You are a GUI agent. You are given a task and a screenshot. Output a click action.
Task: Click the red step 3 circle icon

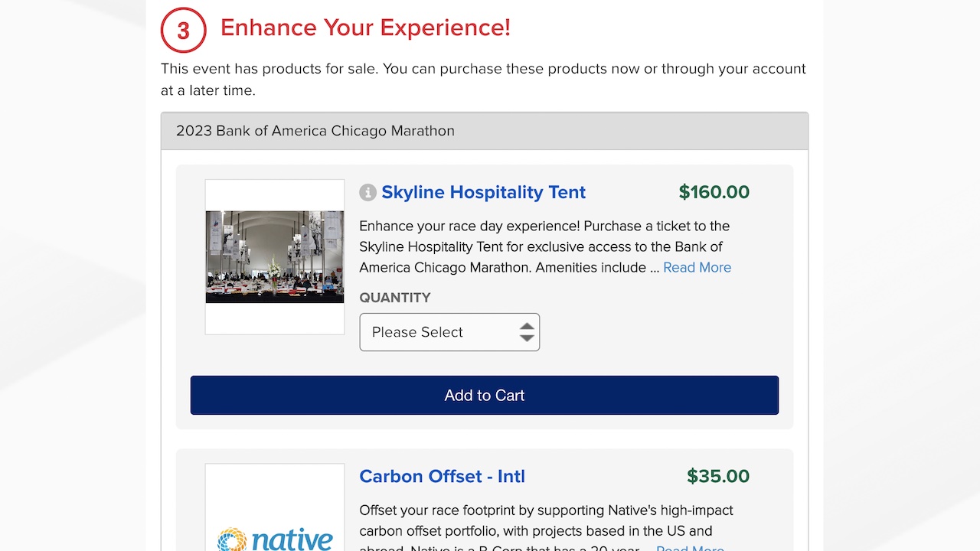click(184, 30)
